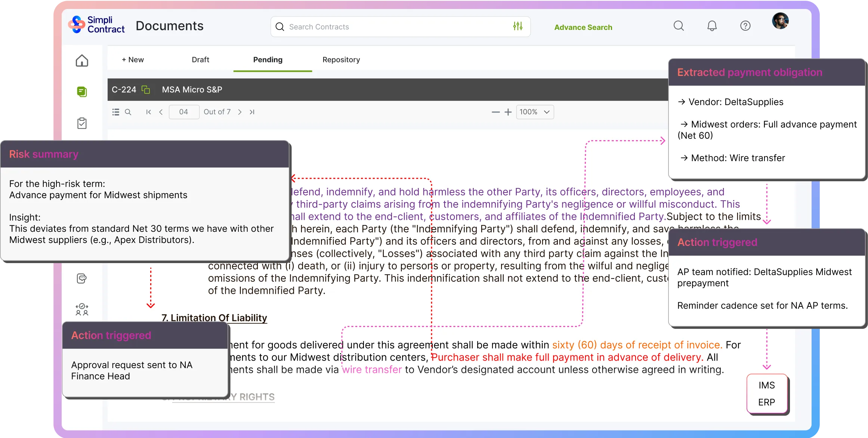Image resolution: width=868 pixels, height=438 pixels.
Task: Open the checklist clipboard sidebar icon
Action: point(82,123)
